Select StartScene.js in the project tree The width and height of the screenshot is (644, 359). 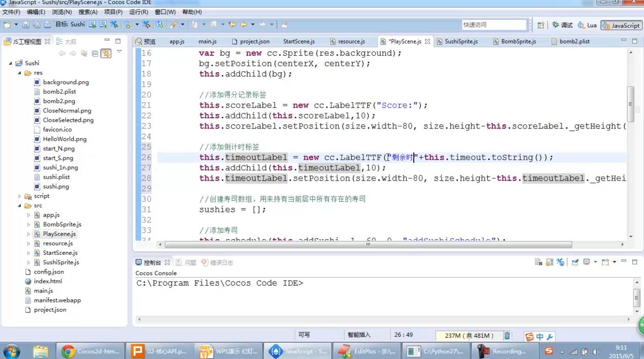(60, 253)
